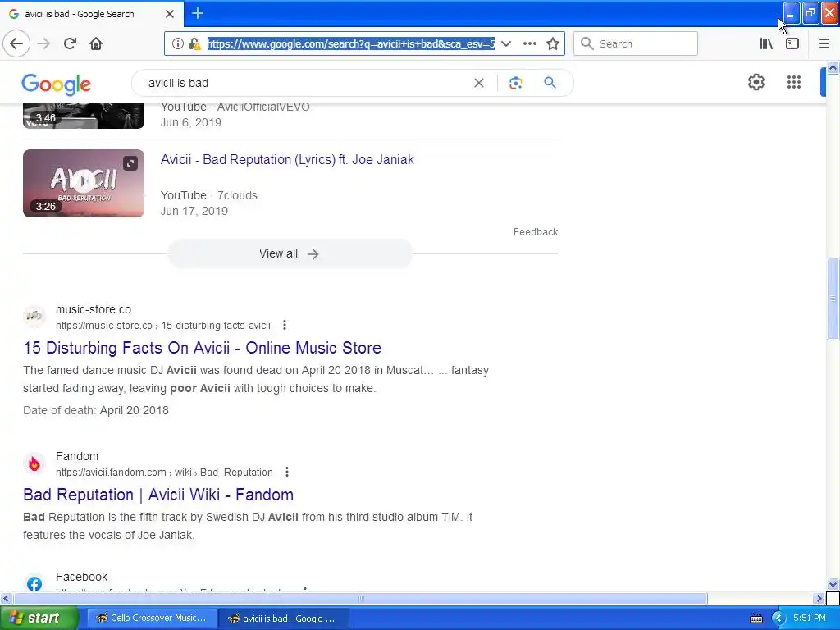Play the Bad Reputation lyrics video thumbnail
The image size is (840, 630).
[x=84, y=183]
